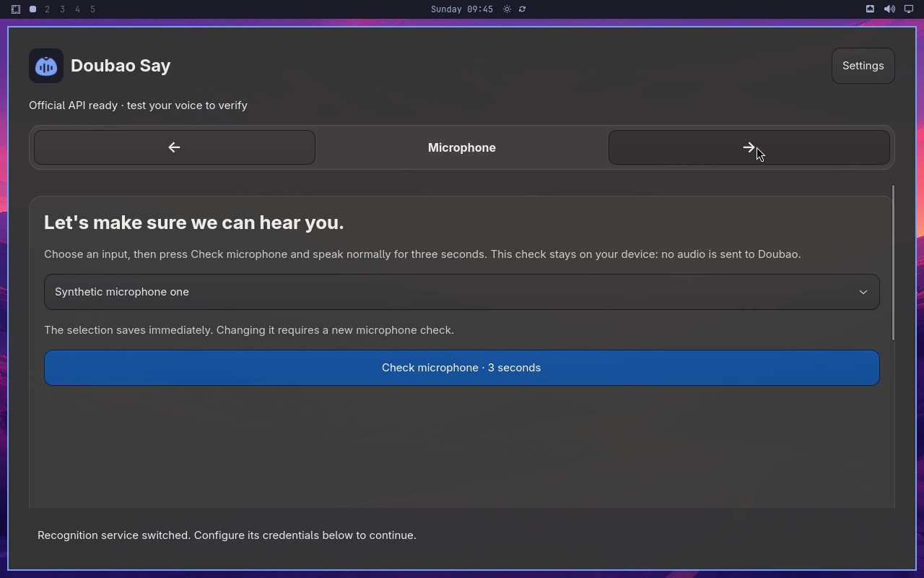The image size is (924, 578).
Task: Open the volume speaker icon in tray
Action: (889, 9)
